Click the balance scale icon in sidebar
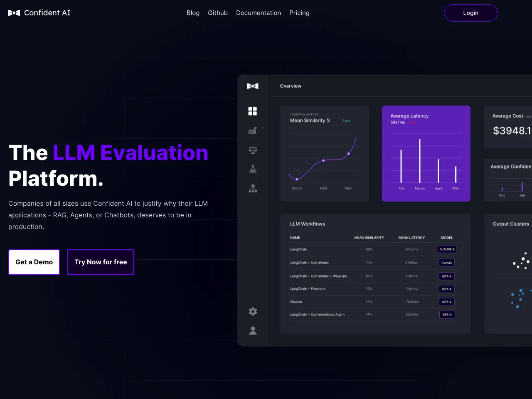Image resolution: width=532 pixels, height=399 pixels. [x=252, y=150]
